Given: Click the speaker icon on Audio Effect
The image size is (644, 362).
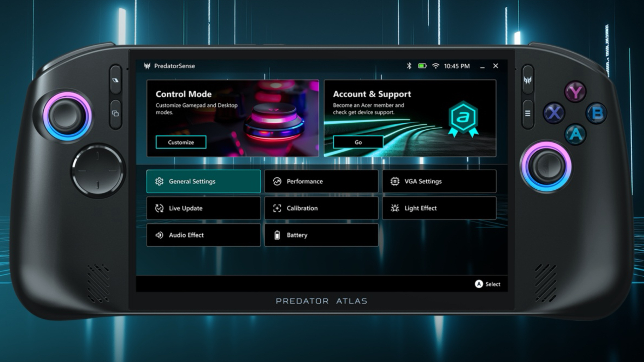Looking at the screenshot, I should click(x=159, y=235).
